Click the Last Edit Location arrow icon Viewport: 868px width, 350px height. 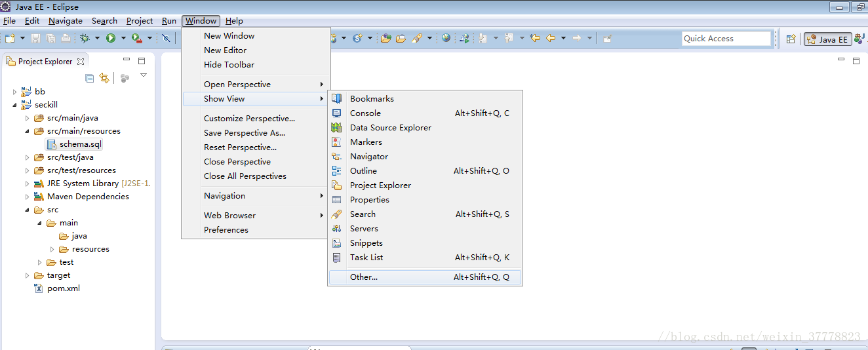[535, 38]
